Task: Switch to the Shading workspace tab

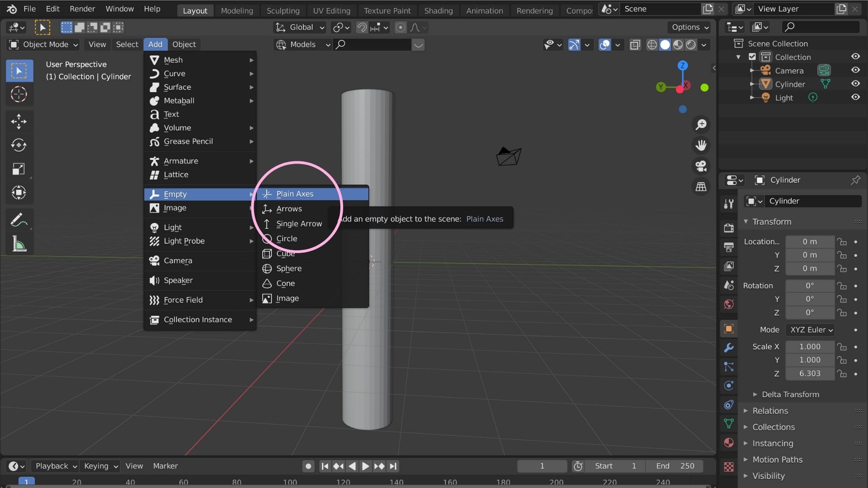Action: tap(438, 10)
